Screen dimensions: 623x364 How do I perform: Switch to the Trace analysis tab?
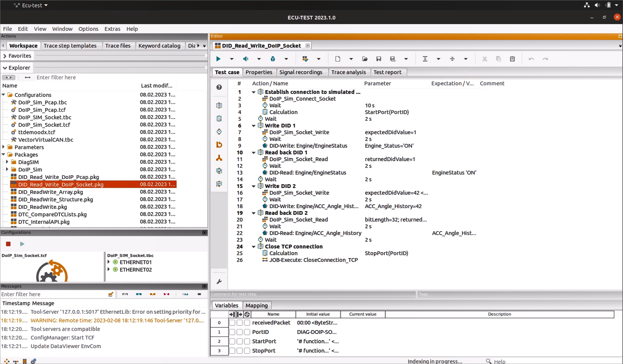pyautogui.click(x=348, y=72)
